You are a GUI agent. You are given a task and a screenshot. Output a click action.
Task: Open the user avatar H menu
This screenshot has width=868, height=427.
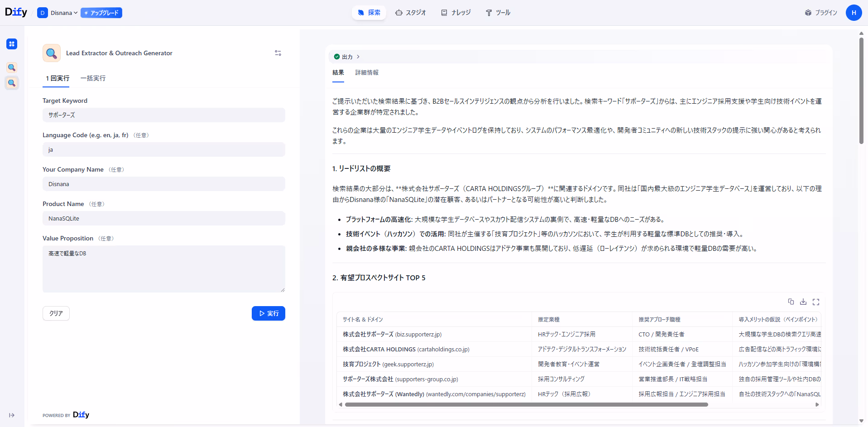(x=854, y=13)
